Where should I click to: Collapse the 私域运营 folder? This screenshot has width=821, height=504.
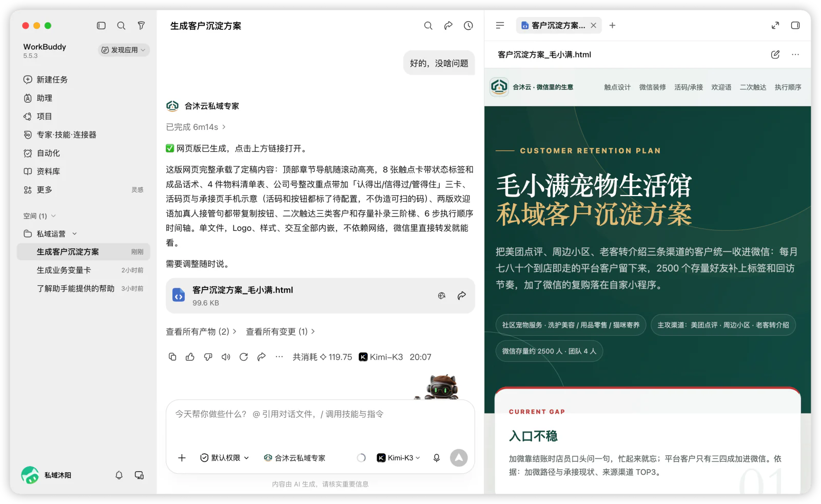coord(50,234)
